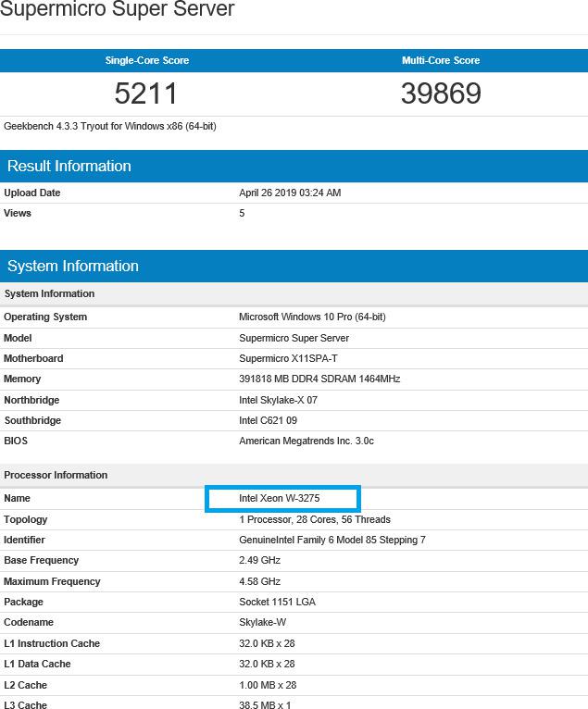This screenshot has height=709, width=588.
Task: Click the 2.49 GHz value
Action: coord(259,560)
